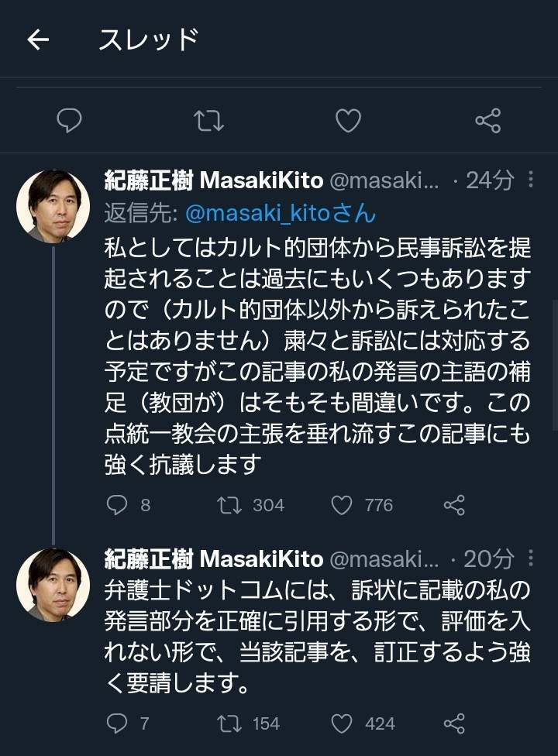Reply to the tweet with 7 replies
The image size is (558, 756).
pyautogui.click(x=116, y=723)
